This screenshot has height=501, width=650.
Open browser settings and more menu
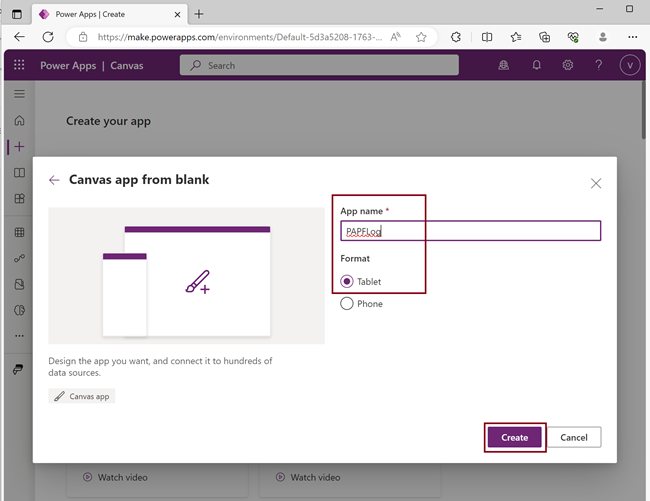point(632,37)
